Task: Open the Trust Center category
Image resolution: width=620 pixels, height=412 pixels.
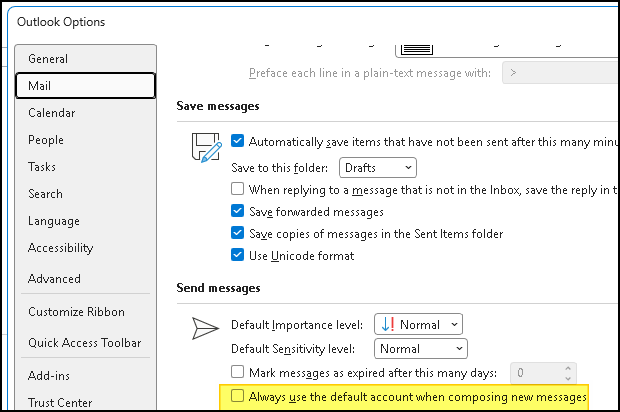Action: 85,402
